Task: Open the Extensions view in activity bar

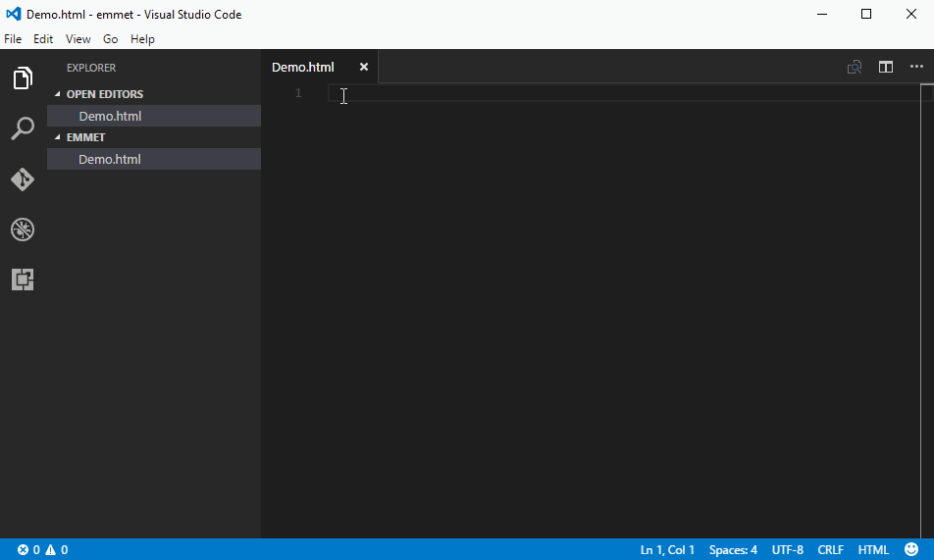Action: 23,280
